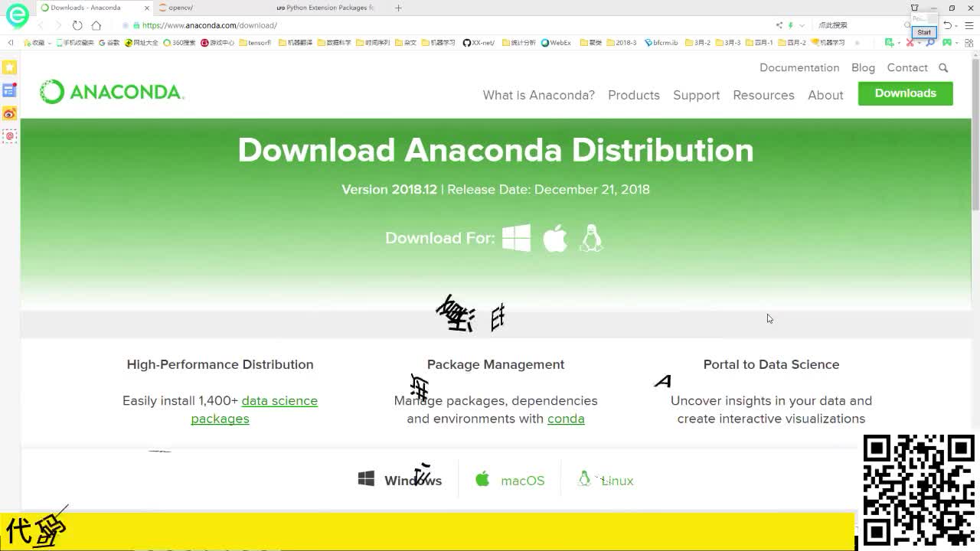The height and width of the screenshot is (551, 980).
Task: Open the 机器翻译 bookmark folder
Action: tap(295, 43)
